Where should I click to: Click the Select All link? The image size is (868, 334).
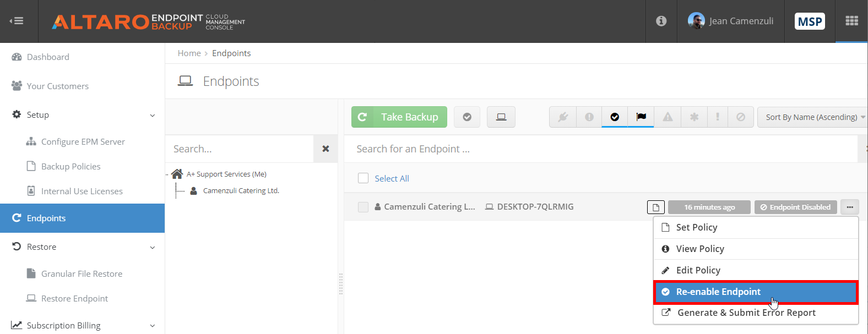click(x=392, y=178)
